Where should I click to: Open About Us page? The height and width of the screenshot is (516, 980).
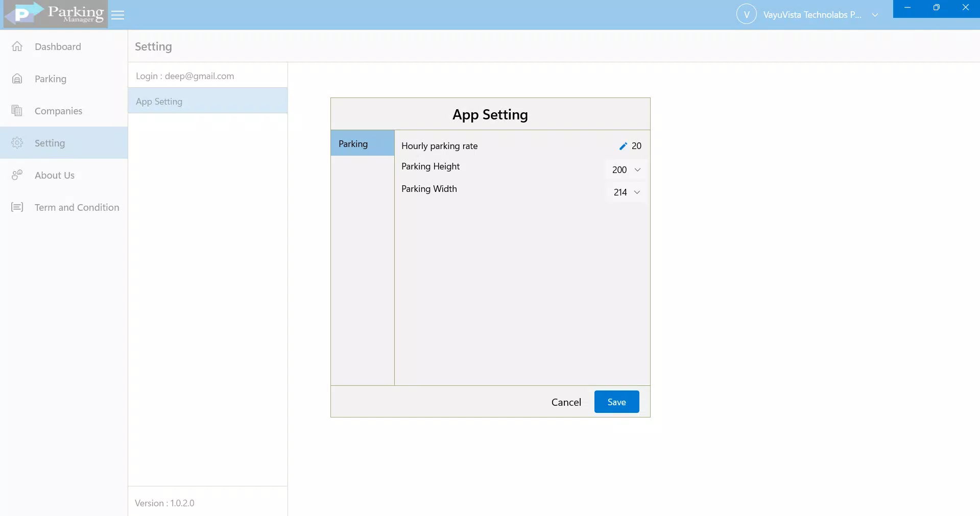[x=64, y=175]
